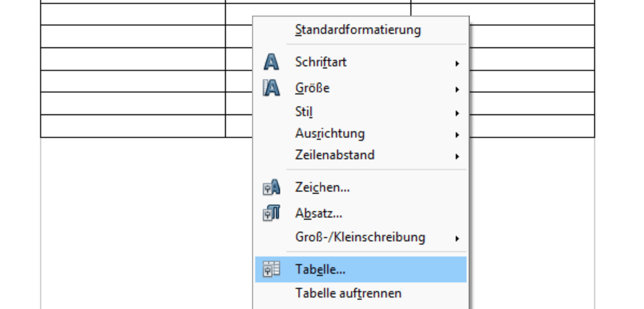Select Standardformatierung from the context menu
This screenshot has width=644, height=309.
tap(357, 30)
